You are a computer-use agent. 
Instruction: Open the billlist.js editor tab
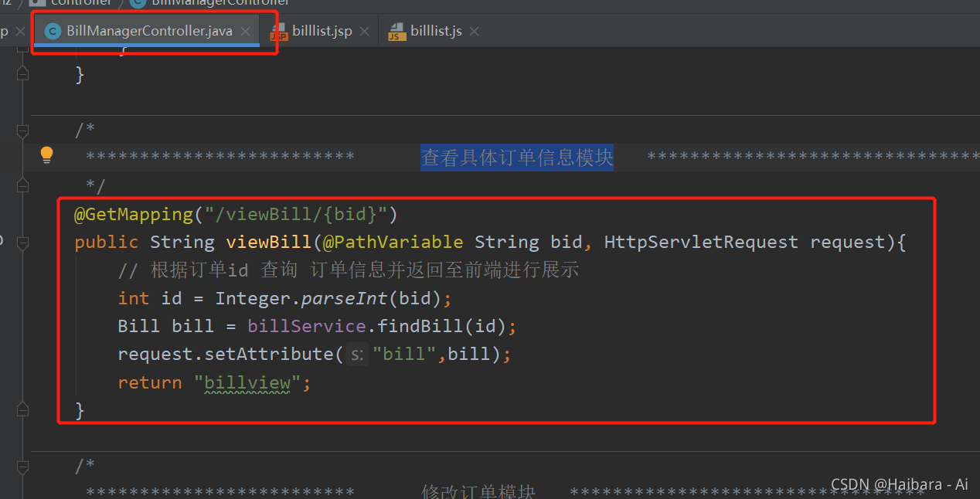[436, 31]
